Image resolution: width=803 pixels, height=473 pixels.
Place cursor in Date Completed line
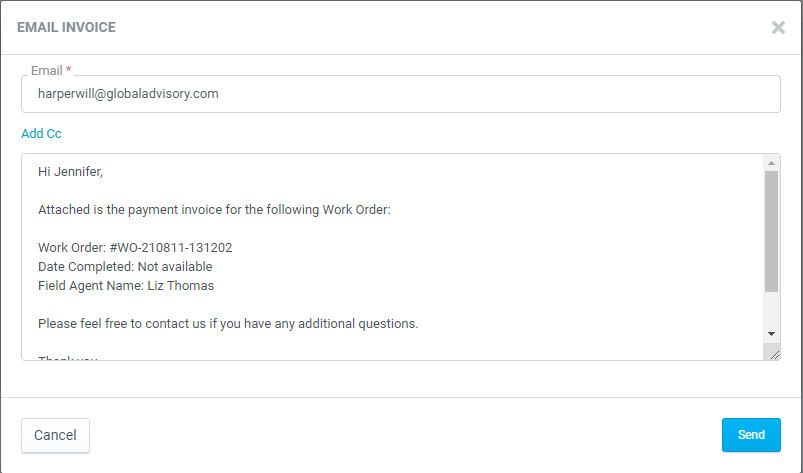coord(125,267)
